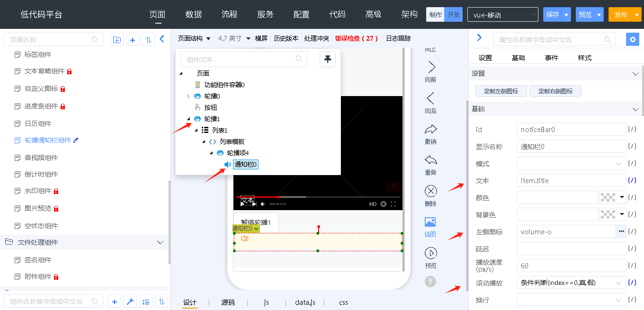This screenshot has width=644, height=310.
Task: Open the 流程 top menu
Action: point(230,14)
